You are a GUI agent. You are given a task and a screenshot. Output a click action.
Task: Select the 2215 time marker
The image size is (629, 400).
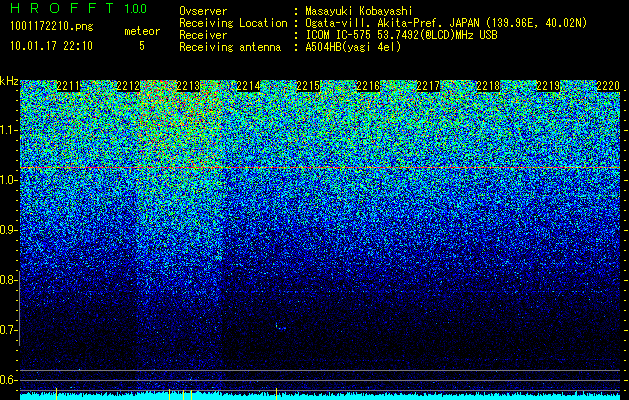coord(308,86)
